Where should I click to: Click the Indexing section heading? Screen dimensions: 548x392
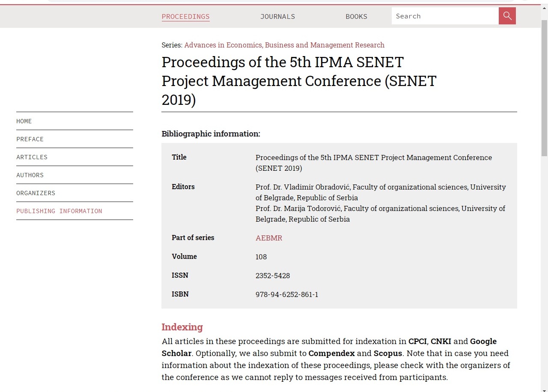pyautogui.click(x=182, y=327)
